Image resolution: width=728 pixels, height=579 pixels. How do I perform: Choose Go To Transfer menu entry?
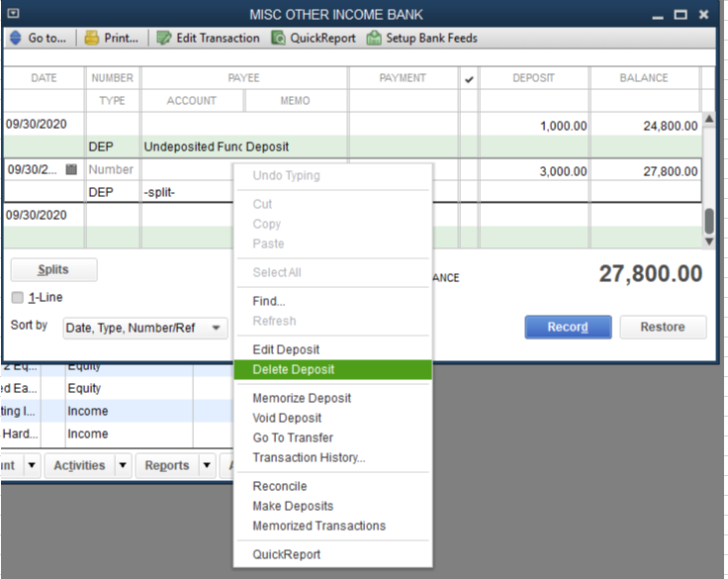pos(333,437)
